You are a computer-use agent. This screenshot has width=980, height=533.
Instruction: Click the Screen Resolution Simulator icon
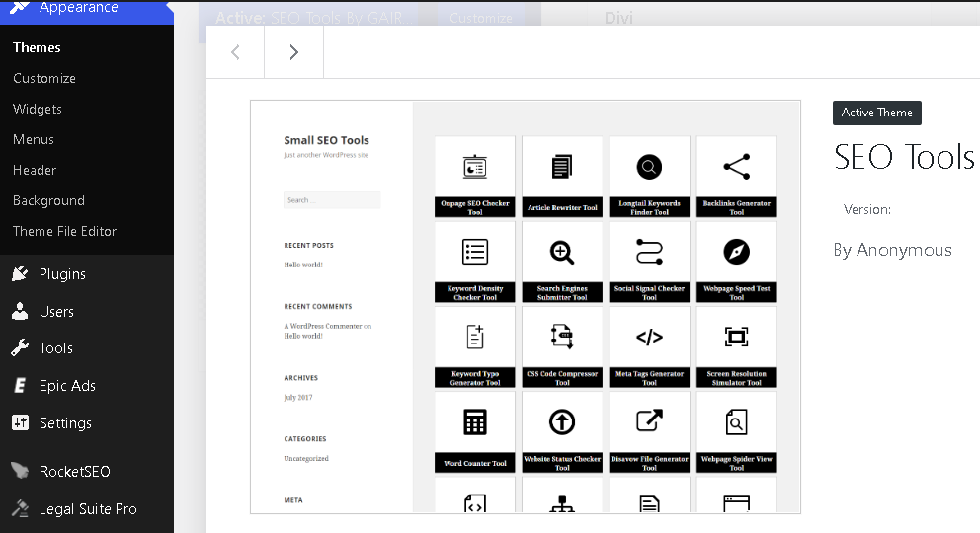(x=736, y=337)
